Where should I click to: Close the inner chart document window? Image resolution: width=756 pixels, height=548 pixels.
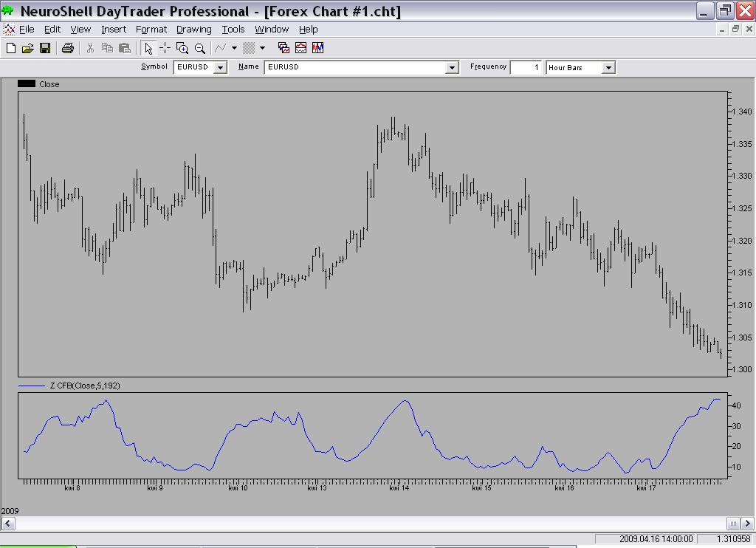point(749,30)
